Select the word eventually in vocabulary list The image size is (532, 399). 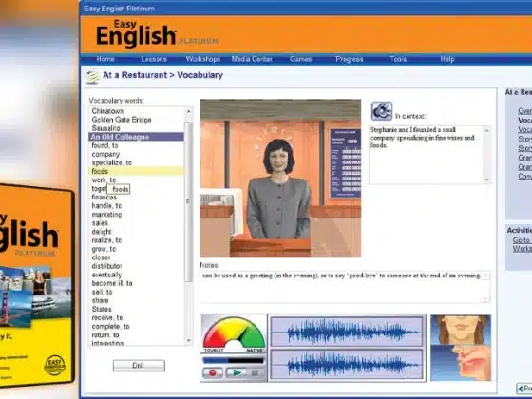click(106, 275)
